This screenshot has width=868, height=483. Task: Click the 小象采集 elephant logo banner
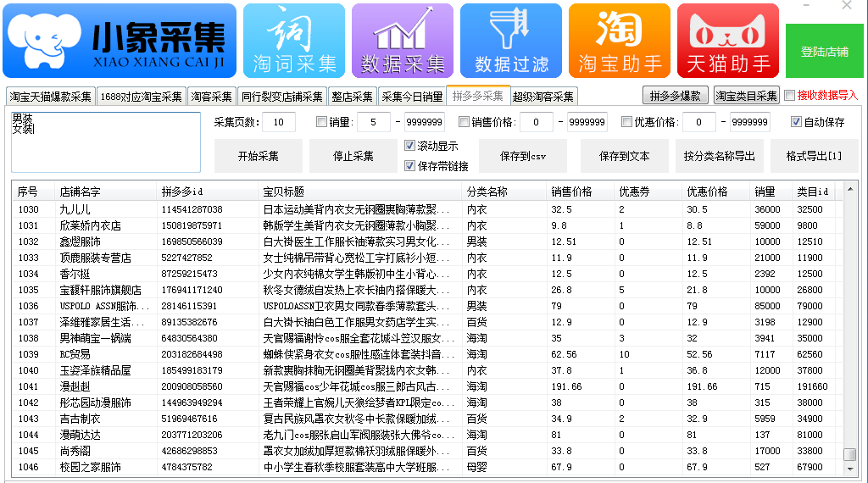click(120, 41)
